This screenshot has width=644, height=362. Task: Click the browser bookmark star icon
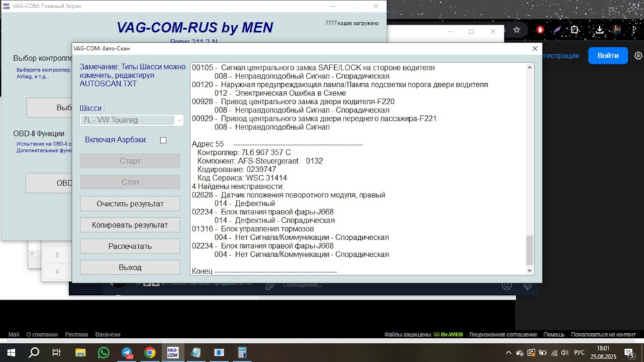(517, 30)
